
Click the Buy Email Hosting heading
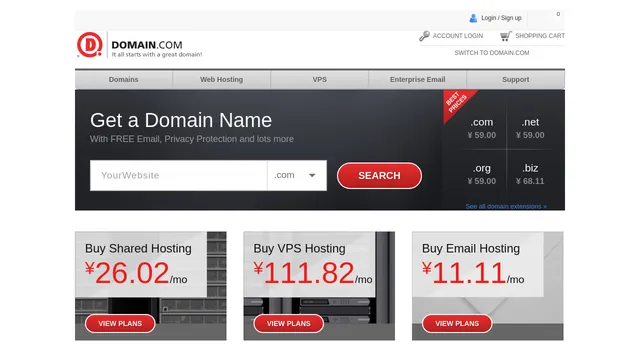471,248
